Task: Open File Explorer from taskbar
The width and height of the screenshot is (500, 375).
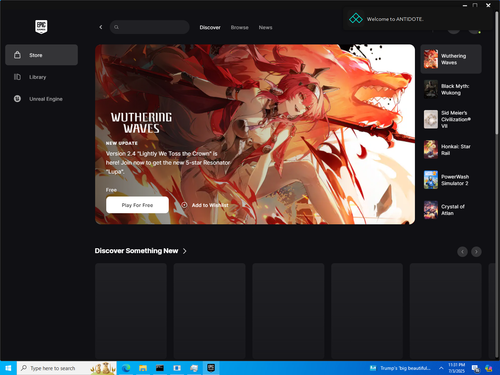Action: pyautogui.click(x=143, y=368)
